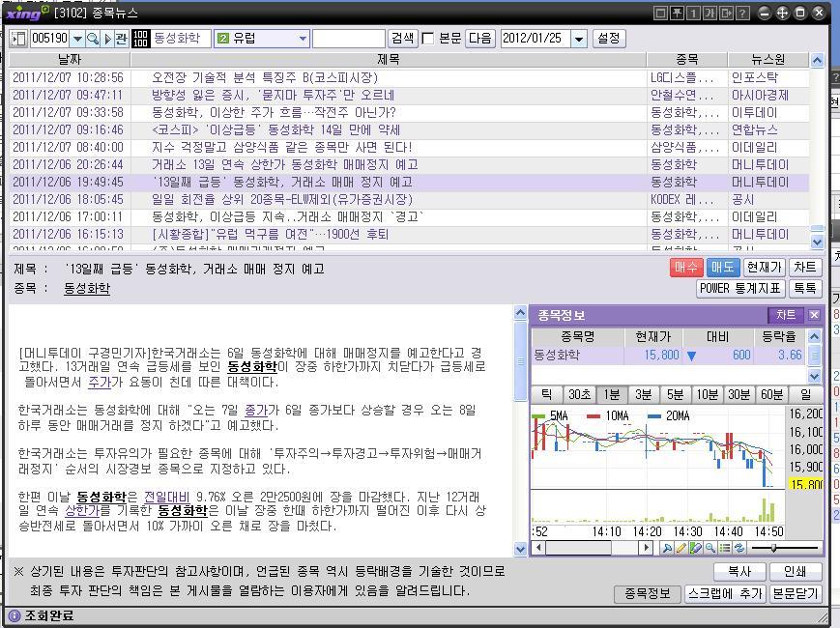Select the 10분 chart interval tab
Image resolution: width=840 pixels, height=628 pixels.
coord(708,394)
